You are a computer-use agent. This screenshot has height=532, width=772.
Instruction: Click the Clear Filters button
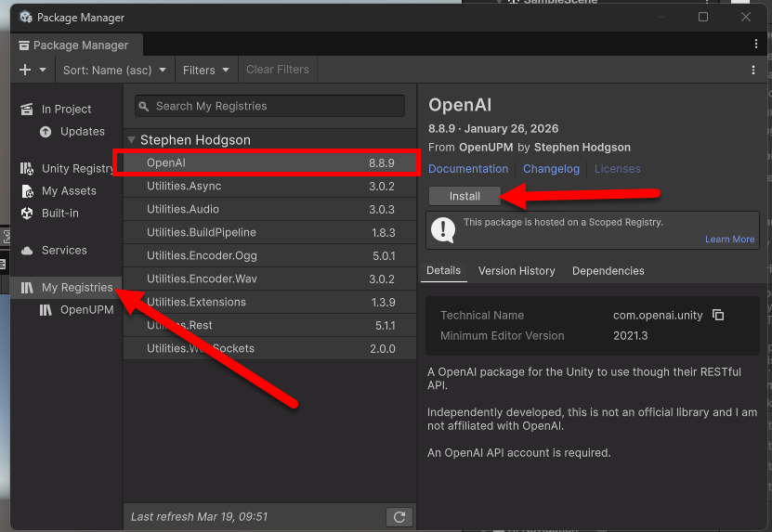(278, 70)
